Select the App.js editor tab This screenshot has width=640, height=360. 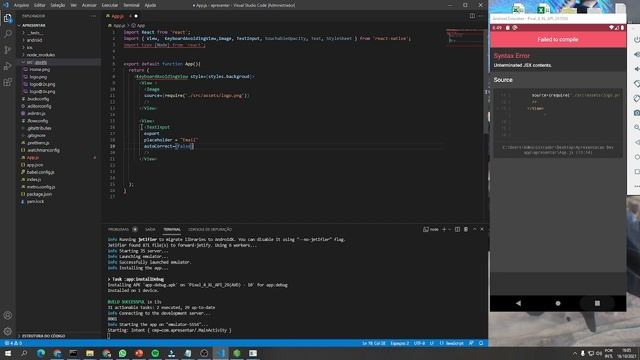pyautogui.click(x=118, y=16)
